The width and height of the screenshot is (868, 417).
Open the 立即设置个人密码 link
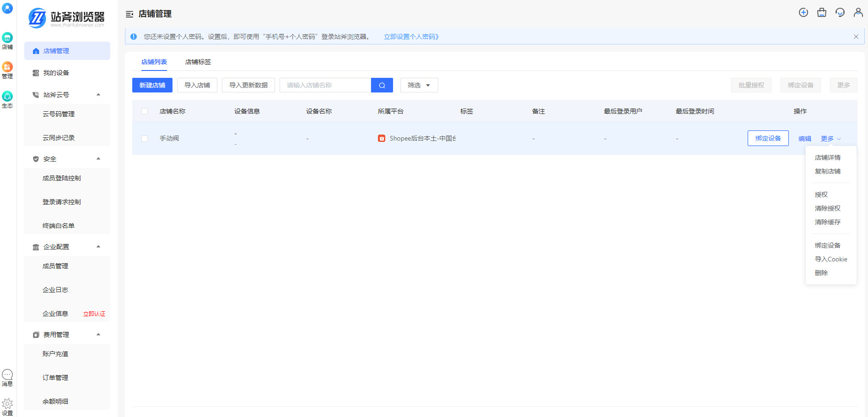click(x=411, y=37)
